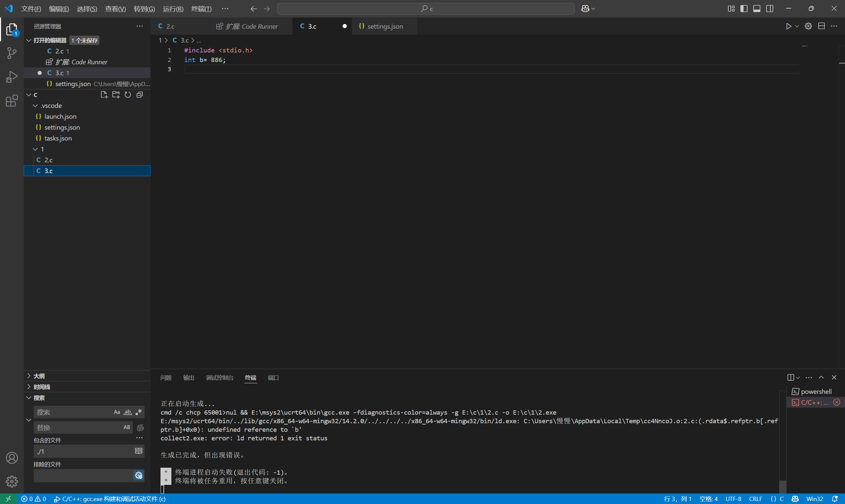Toggle regular expression search
The height and width of the screenshot is (504, 845).
(138, 412)
